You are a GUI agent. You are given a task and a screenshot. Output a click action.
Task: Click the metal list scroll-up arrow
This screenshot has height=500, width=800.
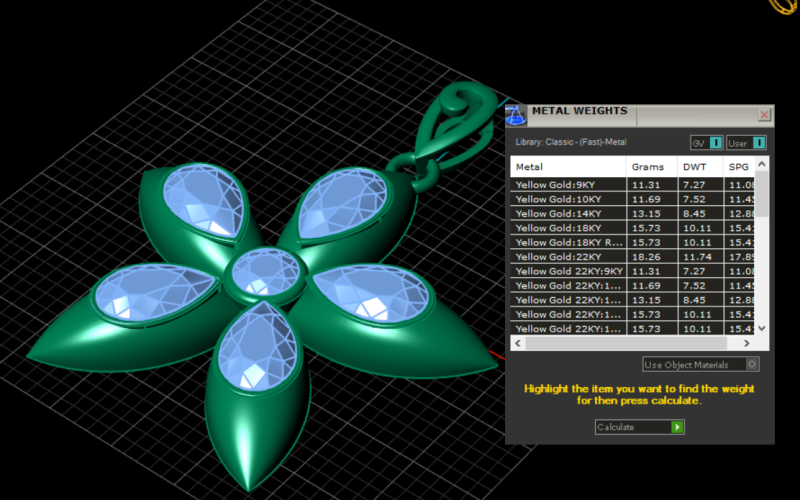tap(762, 164)
